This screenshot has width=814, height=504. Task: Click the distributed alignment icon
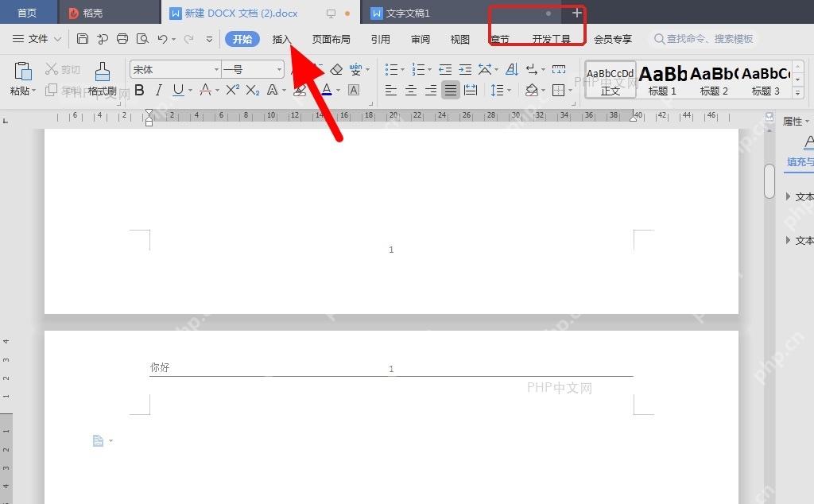tap(471, 91)
